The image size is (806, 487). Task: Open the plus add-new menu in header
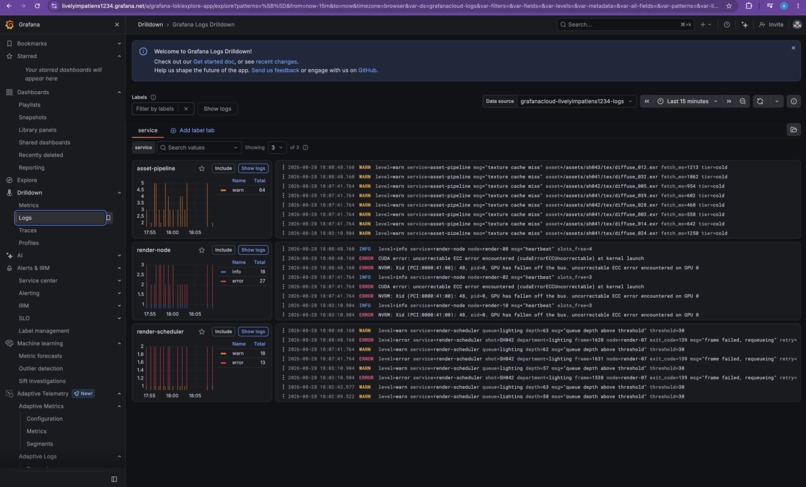(705, 25)
